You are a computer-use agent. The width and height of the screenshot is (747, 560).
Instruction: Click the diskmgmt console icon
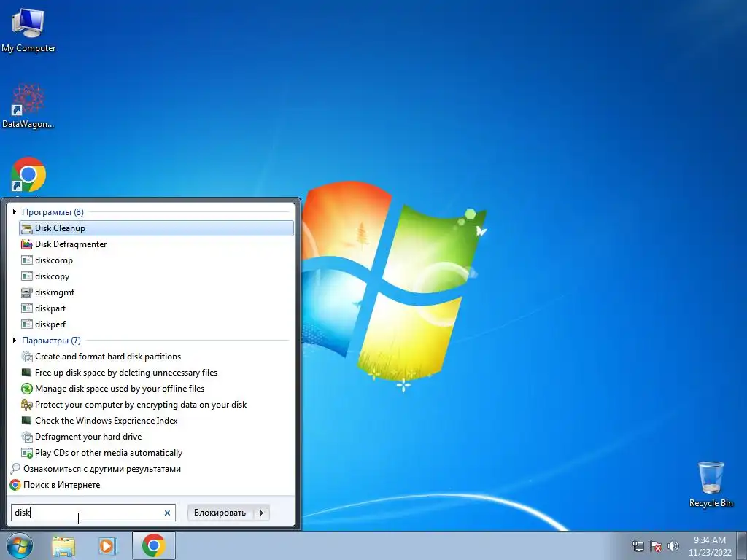tap(27, 292)
